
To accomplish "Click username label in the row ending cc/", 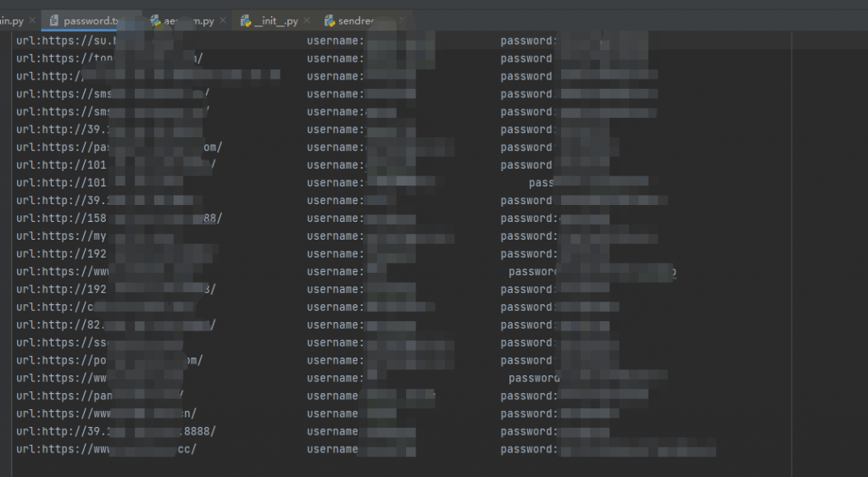I will 332,449.
